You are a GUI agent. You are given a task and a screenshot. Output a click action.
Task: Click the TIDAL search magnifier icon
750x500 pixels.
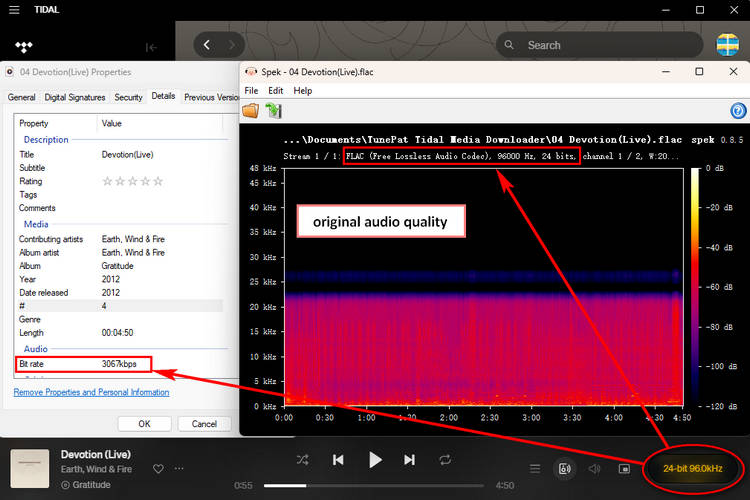(509, 45)
